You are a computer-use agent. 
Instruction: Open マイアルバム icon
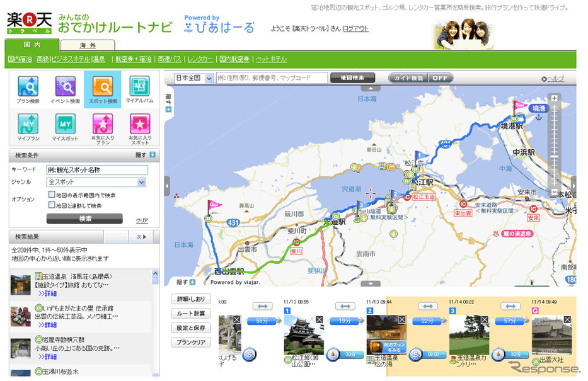139,89
